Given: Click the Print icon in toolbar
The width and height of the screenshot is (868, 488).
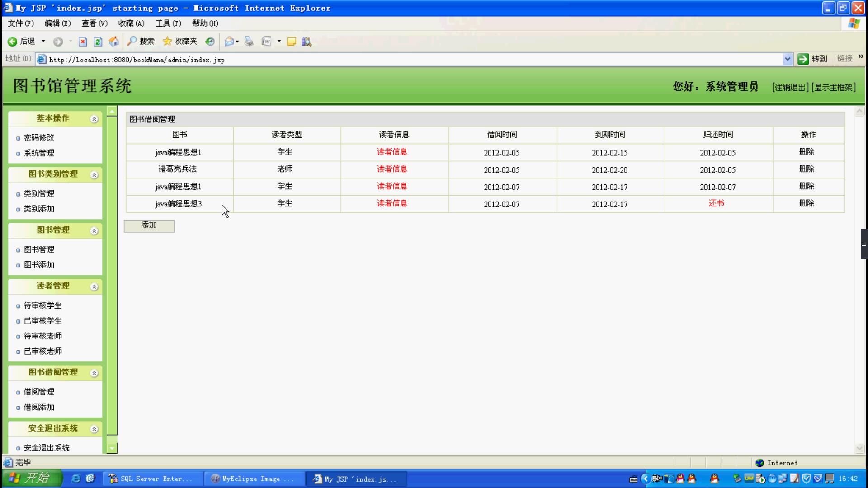Looking at the screenshot, I should [249, 42].
